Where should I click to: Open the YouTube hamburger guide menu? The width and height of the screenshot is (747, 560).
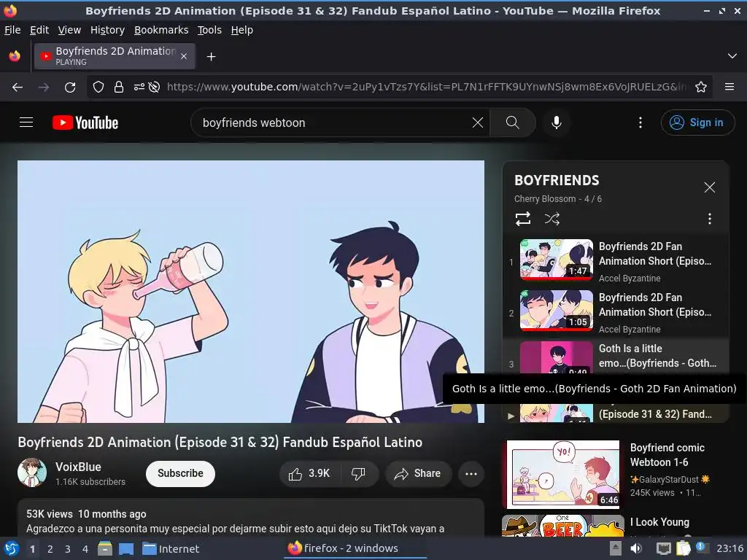26,122
